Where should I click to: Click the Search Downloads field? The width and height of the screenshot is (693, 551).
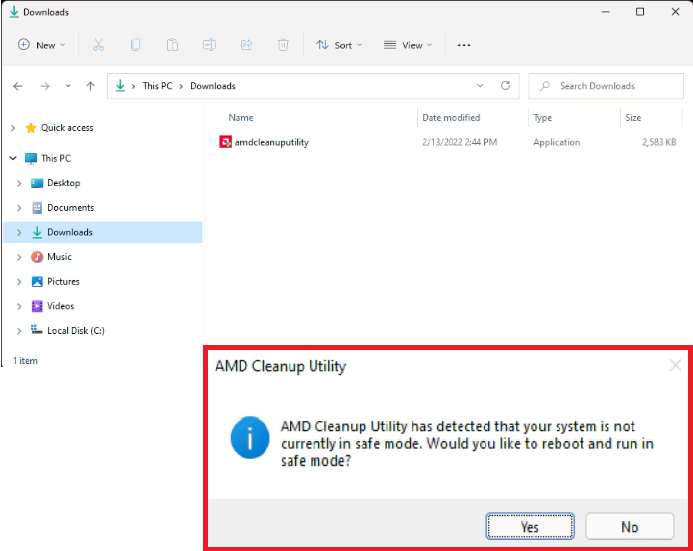coord(606,86)
